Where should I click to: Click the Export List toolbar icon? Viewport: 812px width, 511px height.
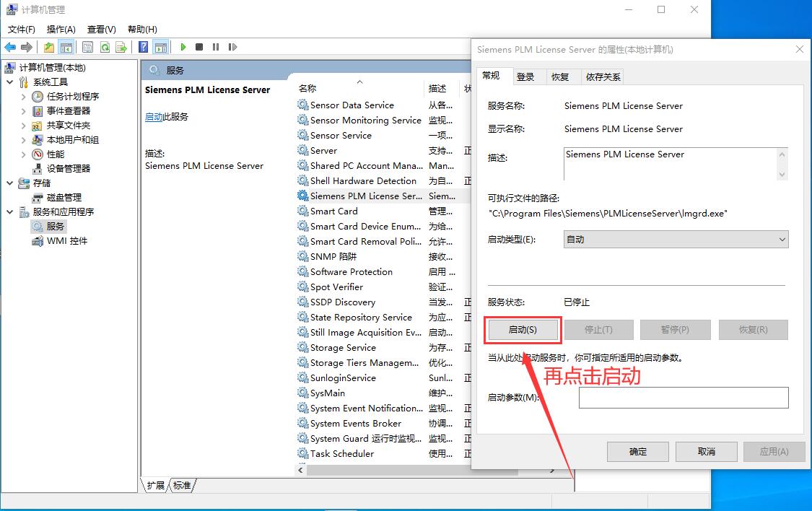point(121,47)
